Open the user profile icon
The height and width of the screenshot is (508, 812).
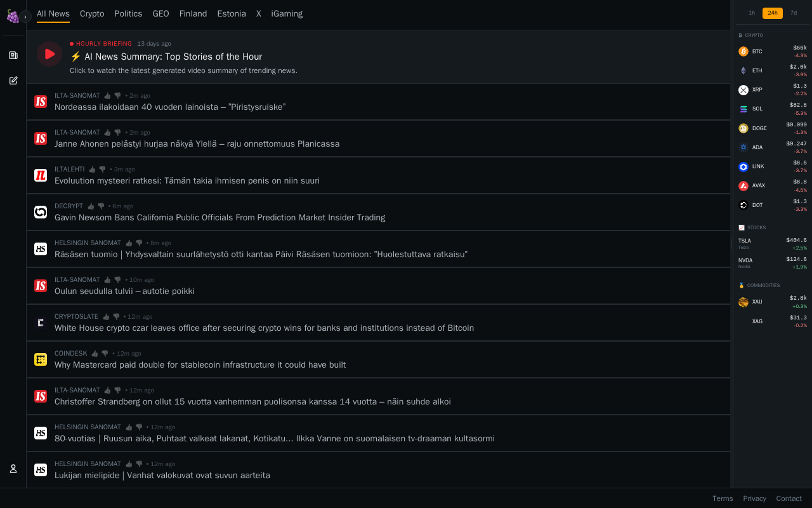point(13,469)
